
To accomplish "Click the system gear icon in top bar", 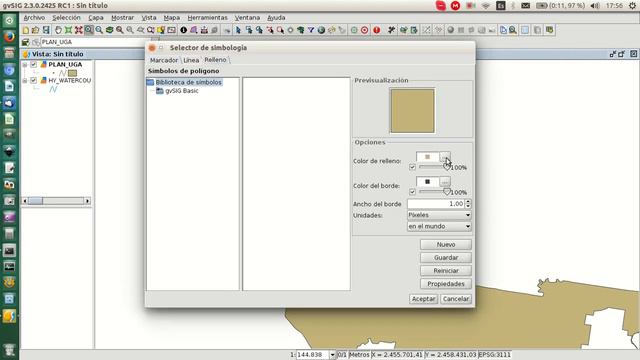I will pyautogui.click(x=632, y=6).
